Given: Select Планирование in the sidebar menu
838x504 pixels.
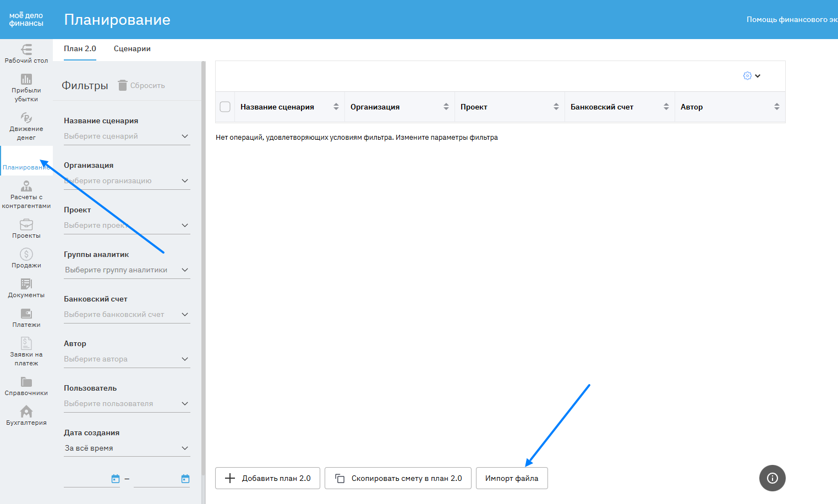Looking at the screenshot, I should coord(26,161).
